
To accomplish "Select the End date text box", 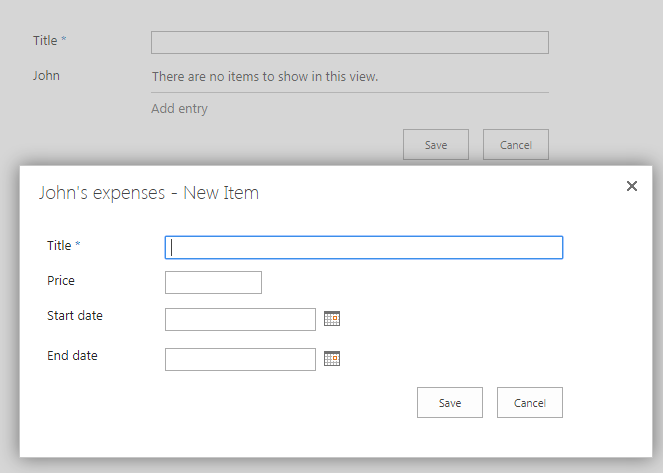I will 240,359.
